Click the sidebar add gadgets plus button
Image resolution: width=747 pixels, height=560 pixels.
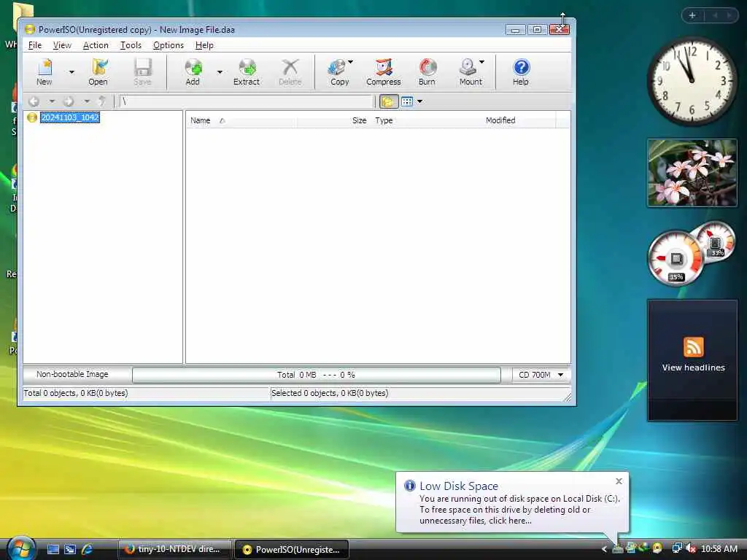(692, 16)
